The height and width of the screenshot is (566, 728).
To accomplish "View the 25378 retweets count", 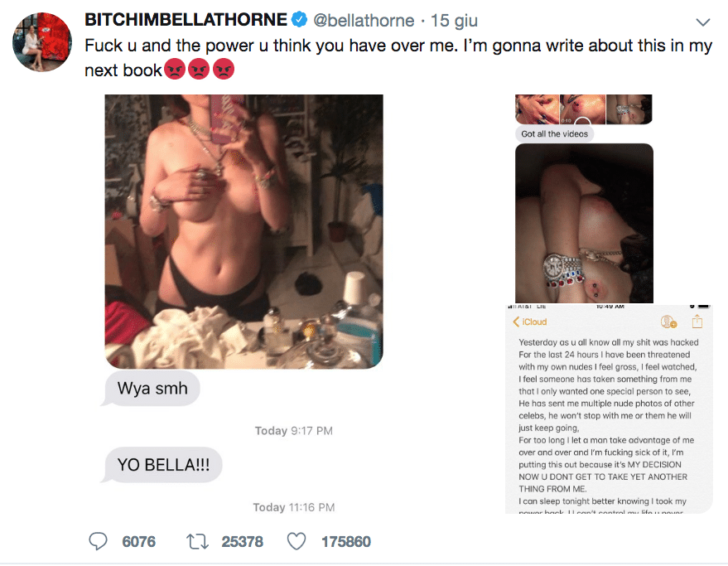I will (x=242, y=541).
